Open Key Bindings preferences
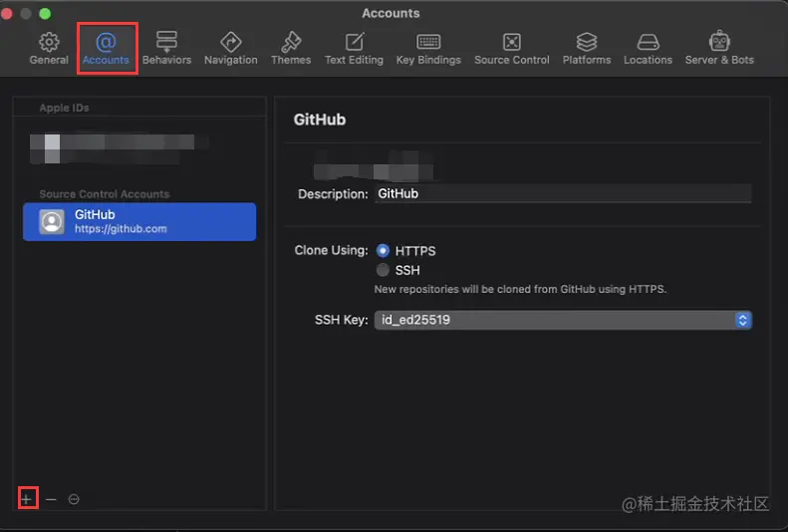The height and width of the screenshot is (532, 788). pos(428,48)
